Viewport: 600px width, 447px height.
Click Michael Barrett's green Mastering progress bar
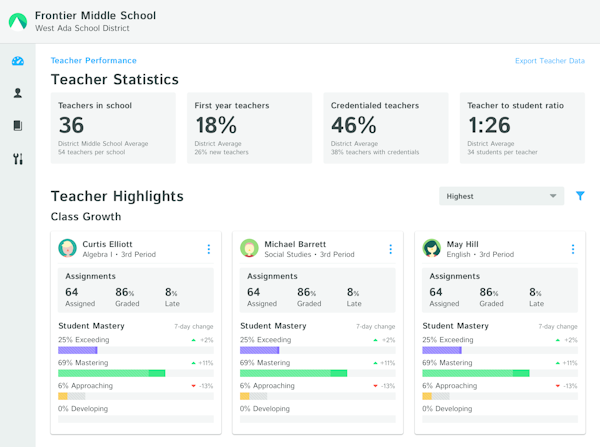293,373
